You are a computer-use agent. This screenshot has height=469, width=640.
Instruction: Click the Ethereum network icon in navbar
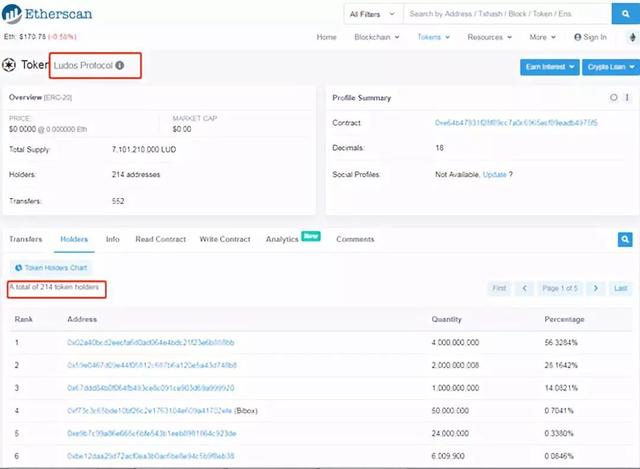point(632,37)
